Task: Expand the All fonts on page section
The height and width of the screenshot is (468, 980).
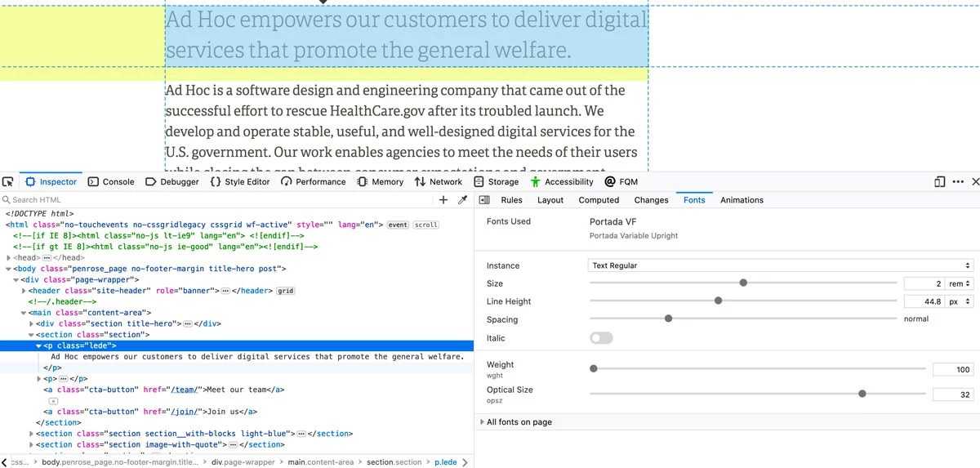Action: 519,422
